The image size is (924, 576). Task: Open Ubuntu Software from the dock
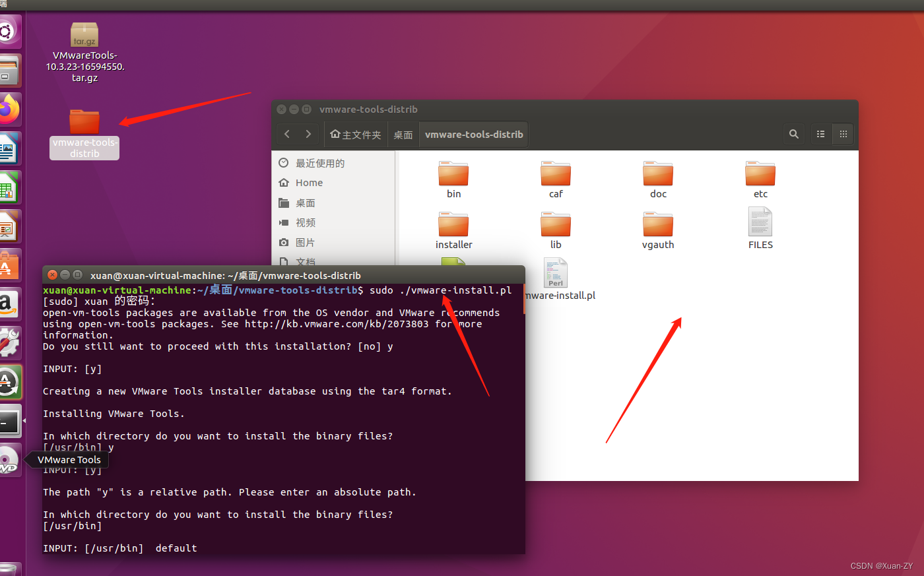pyautogui.click(x=9, y=265)
